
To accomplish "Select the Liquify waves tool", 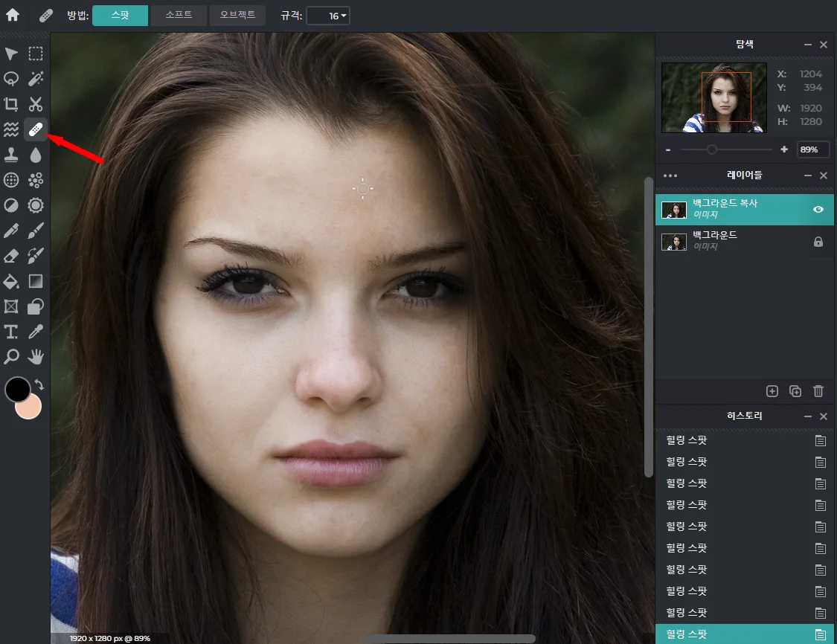I will coord(11,129).
